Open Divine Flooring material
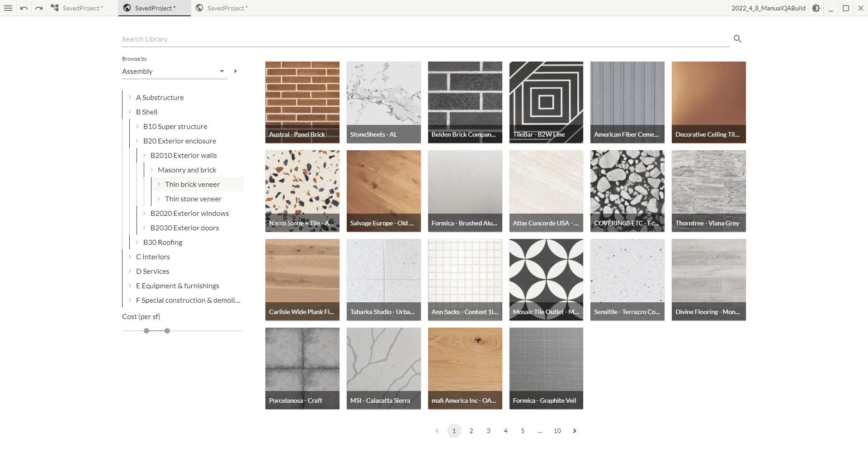 pyautogui.click(x=709, y=280)
